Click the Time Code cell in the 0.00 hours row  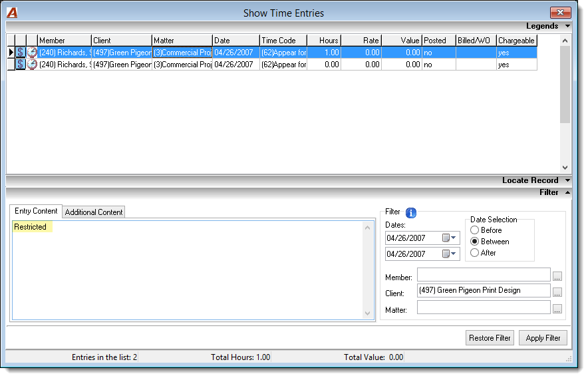(283, 65)
